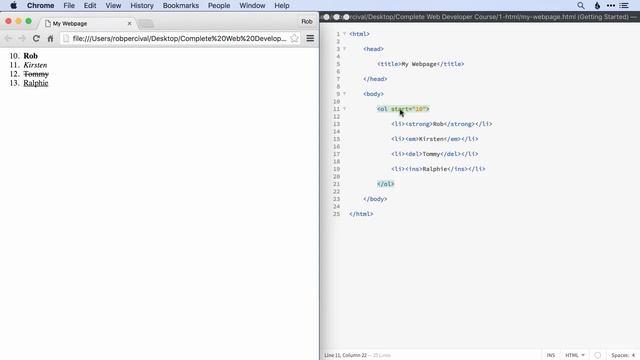The height and width of the screenshot is (360, 640).
Task: Collapse the head tag fold arrow on line 3
Action: pos(344,49)
